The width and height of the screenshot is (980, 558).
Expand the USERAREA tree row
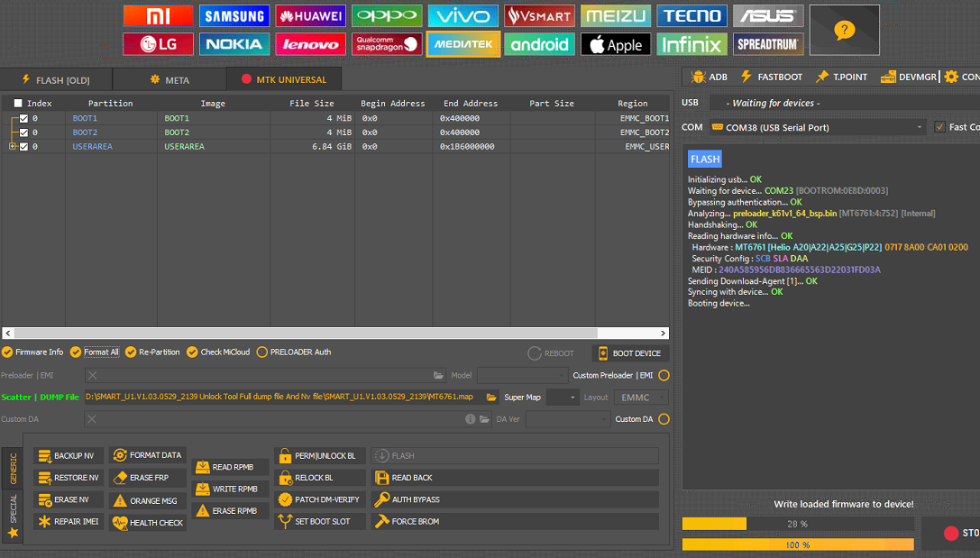[12, 146]
